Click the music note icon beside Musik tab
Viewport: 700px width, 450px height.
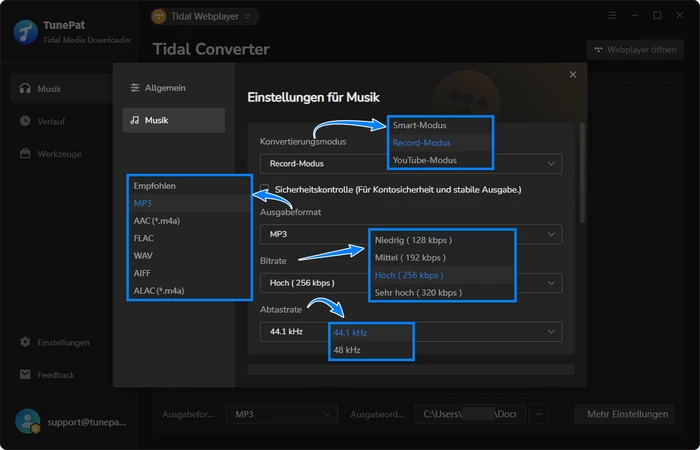135,120
